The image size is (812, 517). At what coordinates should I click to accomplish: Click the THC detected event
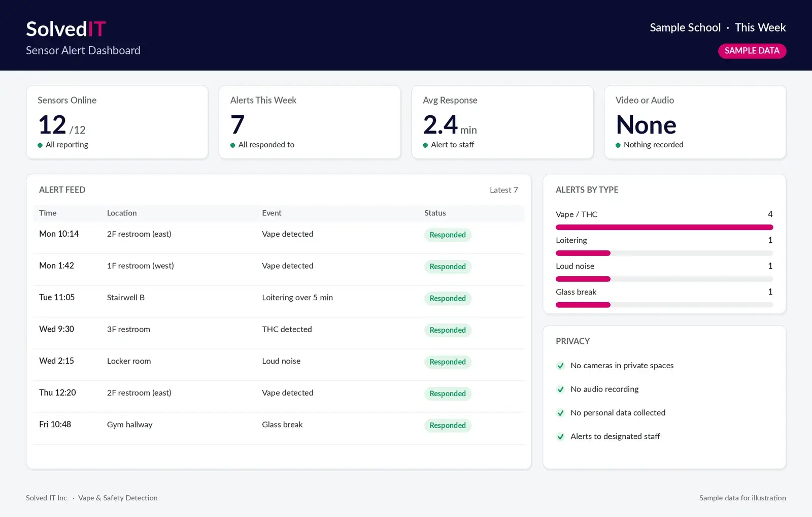click(x=287, y=329)
